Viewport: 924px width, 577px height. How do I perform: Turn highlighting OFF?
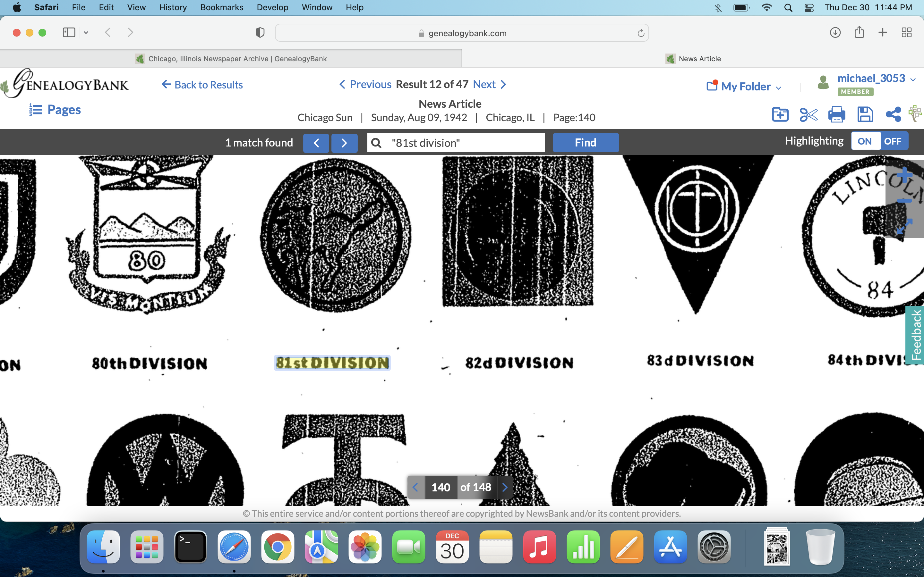[x=892, y=141]
